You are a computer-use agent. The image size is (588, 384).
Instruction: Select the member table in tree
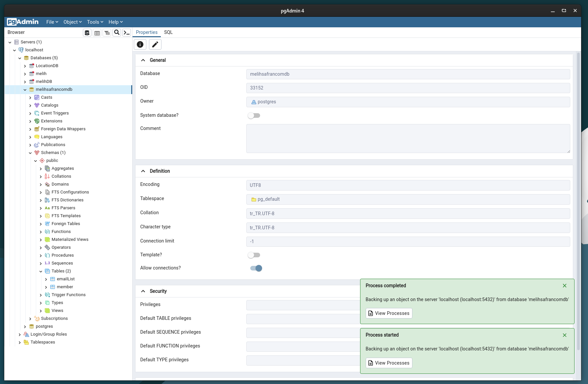tap(65, 287)
